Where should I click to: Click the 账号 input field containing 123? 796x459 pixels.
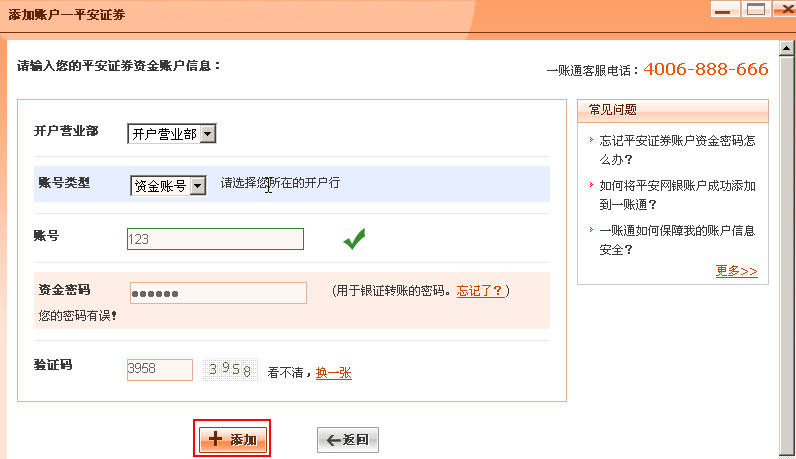pyautogui.click(x=215, y=239)
